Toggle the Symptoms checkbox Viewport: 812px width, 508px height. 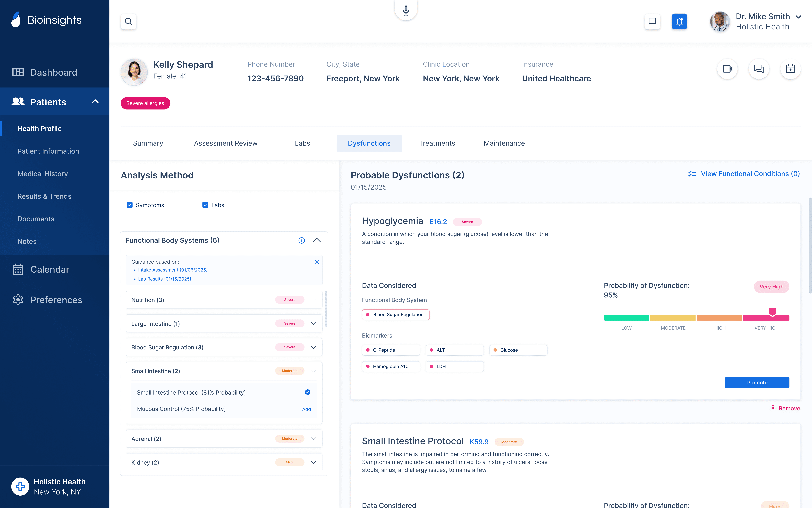coord(130,205)
